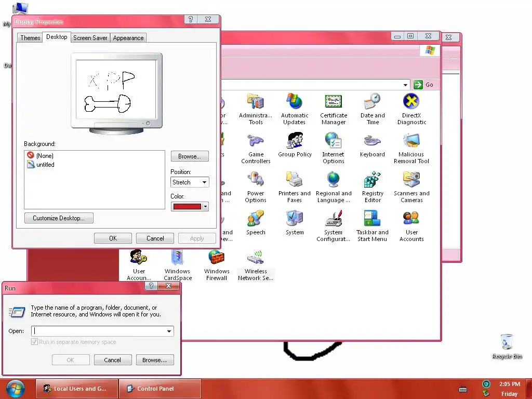
Task: Open the User Accounts key icon
Action: [x=138, y=265]
